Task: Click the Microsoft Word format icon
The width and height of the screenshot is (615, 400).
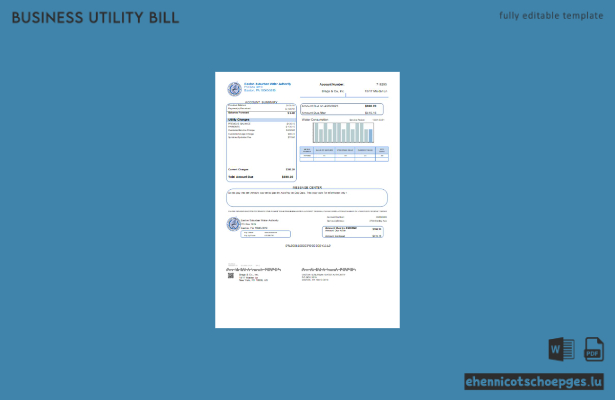Action: tap(562, 349)
